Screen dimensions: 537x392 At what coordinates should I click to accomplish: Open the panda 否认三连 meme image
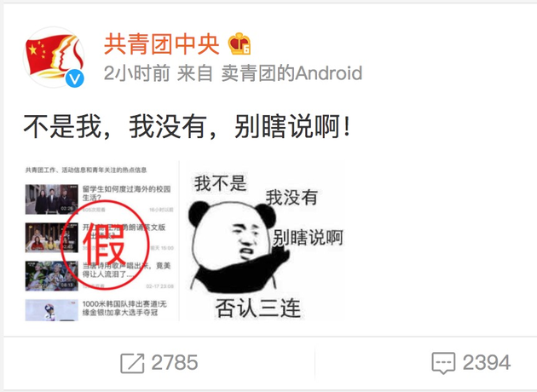pos(262,241)
